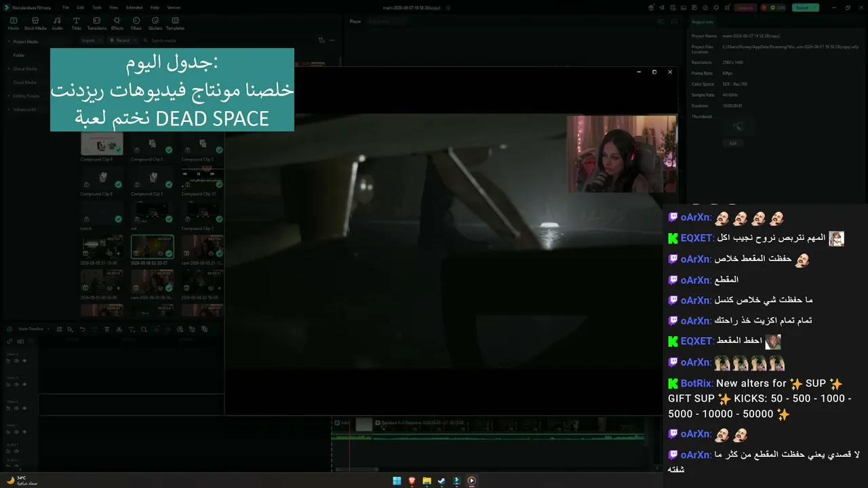Click the gift icon in title bar
Image resolution: width=868 pixels, height=488 pixels.
[652, 7]
